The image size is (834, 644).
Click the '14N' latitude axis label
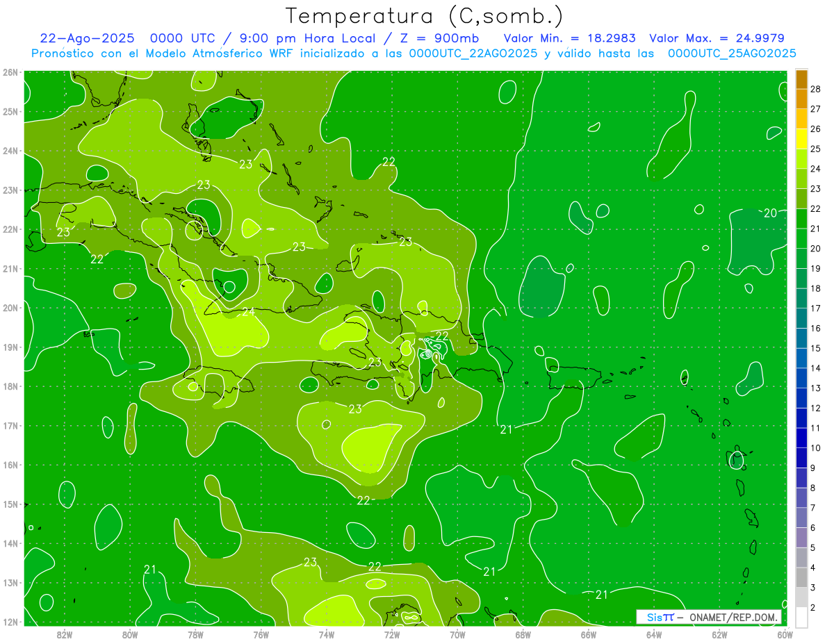click(10, 543)
